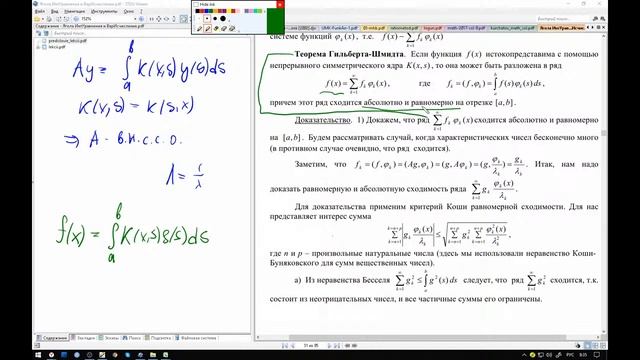Open the UMK-FunkAn-1.pdf document tab
This screenshot has height=360, width=640.
(x=339, y=28)
